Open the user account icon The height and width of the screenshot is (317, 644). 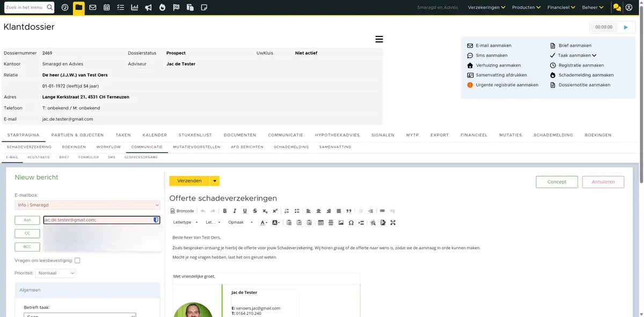(629, 8)
